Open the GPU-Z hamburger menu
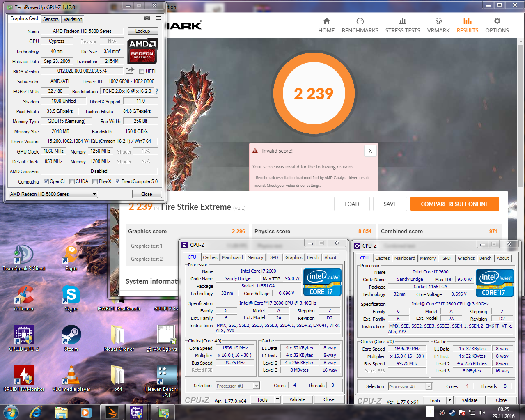 pyautogui.click(x=158, y=18)
